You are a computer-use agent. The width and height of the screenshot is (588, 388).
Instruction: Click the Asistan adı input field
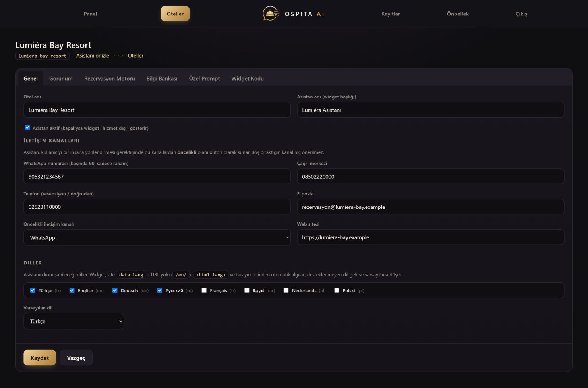point(431,110)
